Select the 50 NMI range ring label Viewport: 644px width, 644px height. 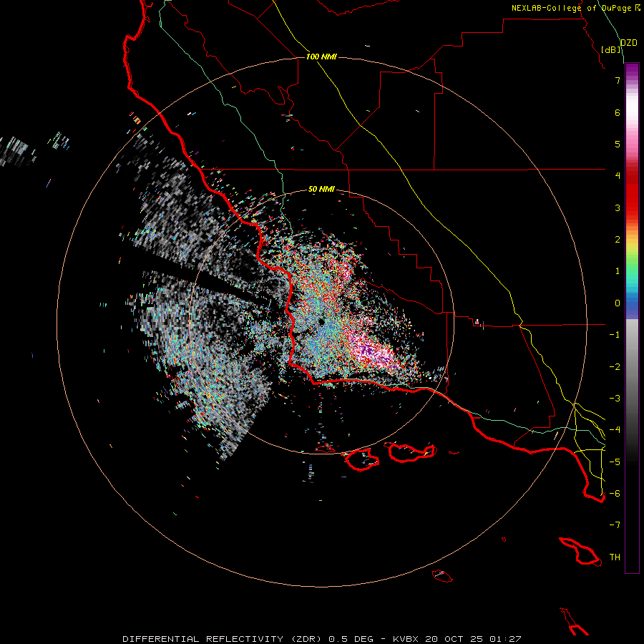321,189
